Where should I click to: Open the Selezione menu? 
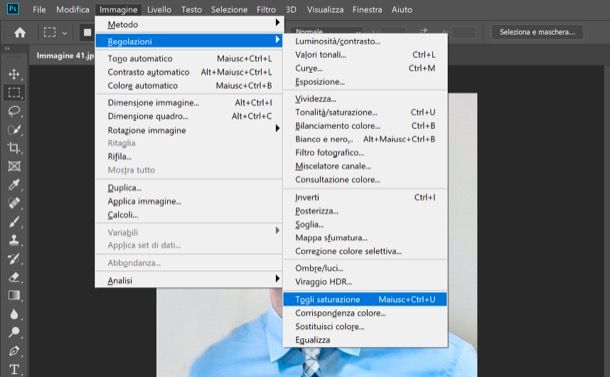229,9
